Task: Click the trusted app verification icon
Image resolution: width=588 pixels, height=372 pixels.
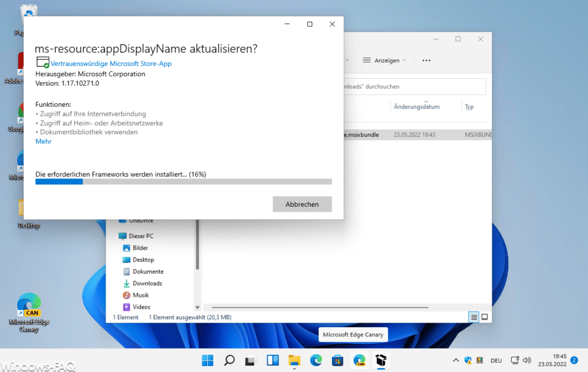Action: [42, 62]
